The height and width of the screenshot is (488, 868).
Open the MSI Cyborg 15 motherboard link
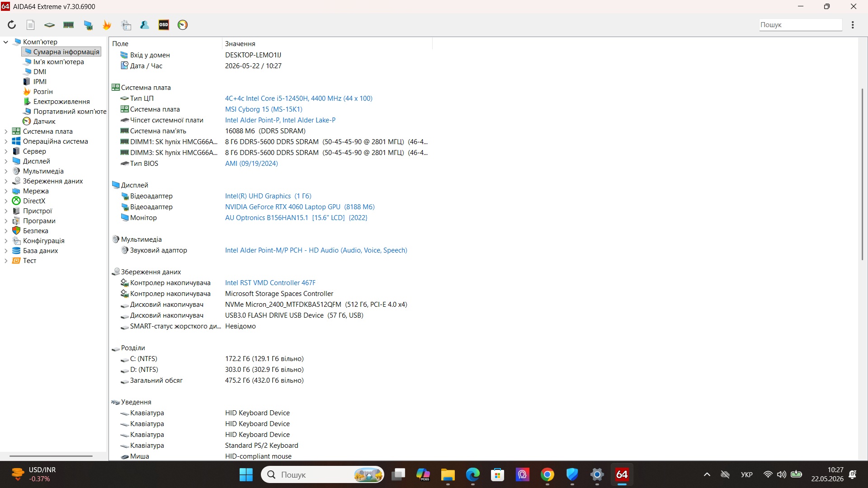[x=264, y=109]
